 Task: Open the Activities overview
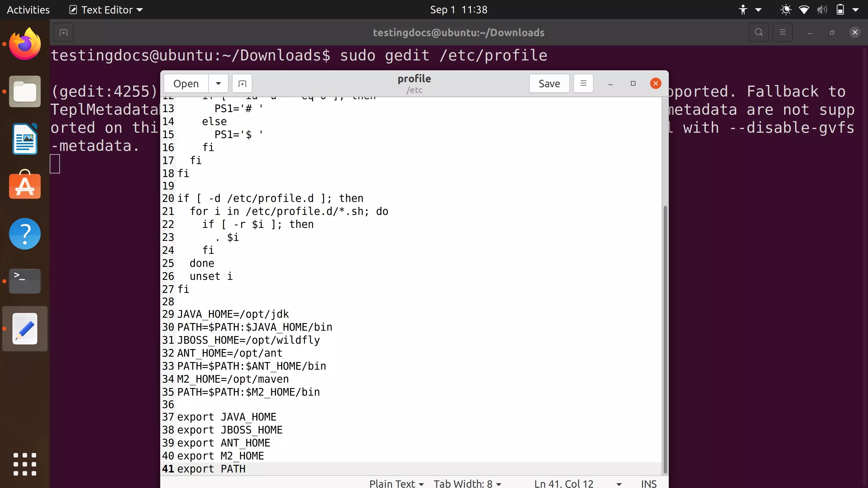click(x=28, y=9)
